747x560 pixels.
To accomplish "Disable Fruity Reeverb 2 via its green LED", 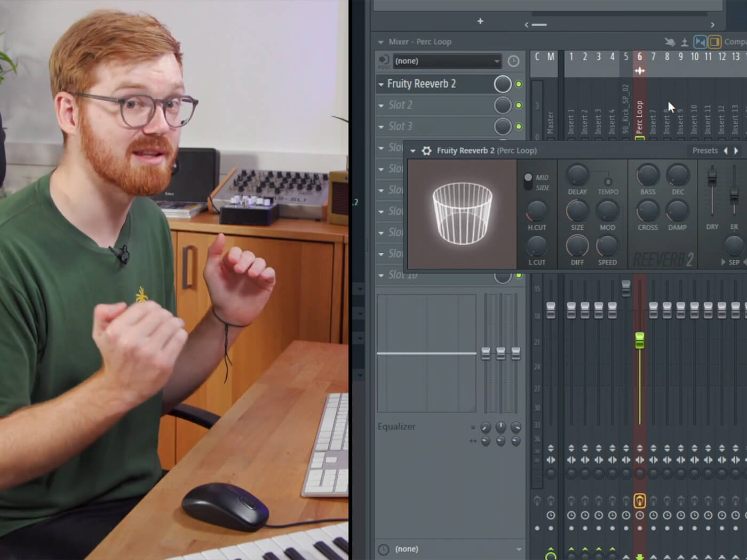I will pyautogui.click(x=519, y=84).
